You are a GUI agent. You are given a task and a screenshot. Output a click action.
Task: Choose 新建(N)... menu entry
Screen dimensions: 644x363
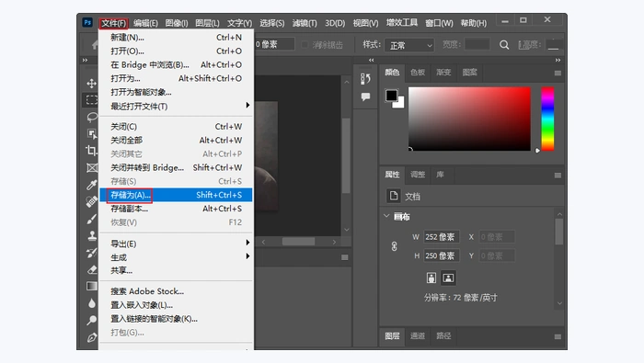coord(176,38)
